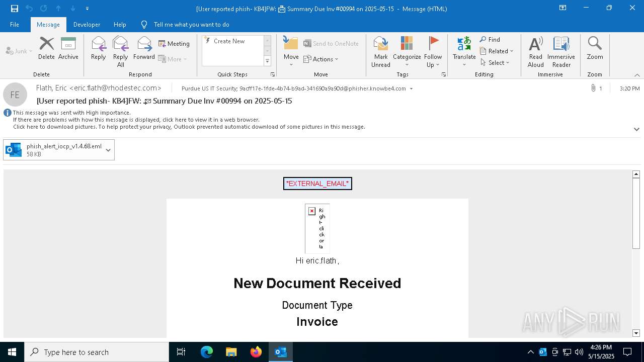Select the Next Item down arrow
Screen dimensions: 644x362
coord(73,9)
